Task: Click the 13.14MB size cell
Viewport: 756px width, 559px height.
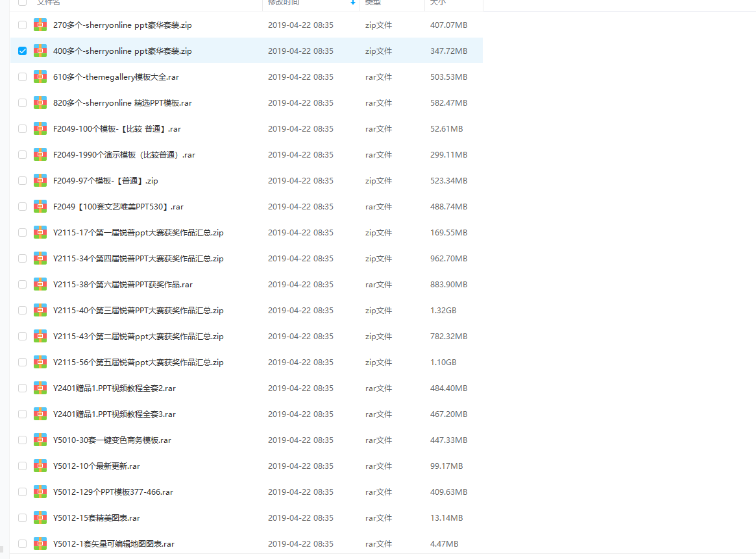Action: point(446,518)
